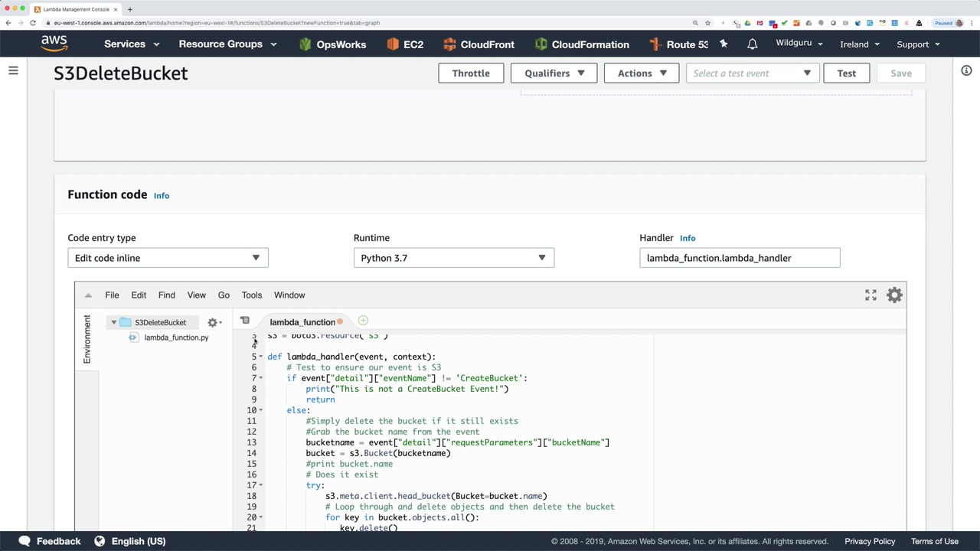This screenshot has height=551, width=980.
Task: Click the AWS logo home icon
Action: (x=54, y=44)
